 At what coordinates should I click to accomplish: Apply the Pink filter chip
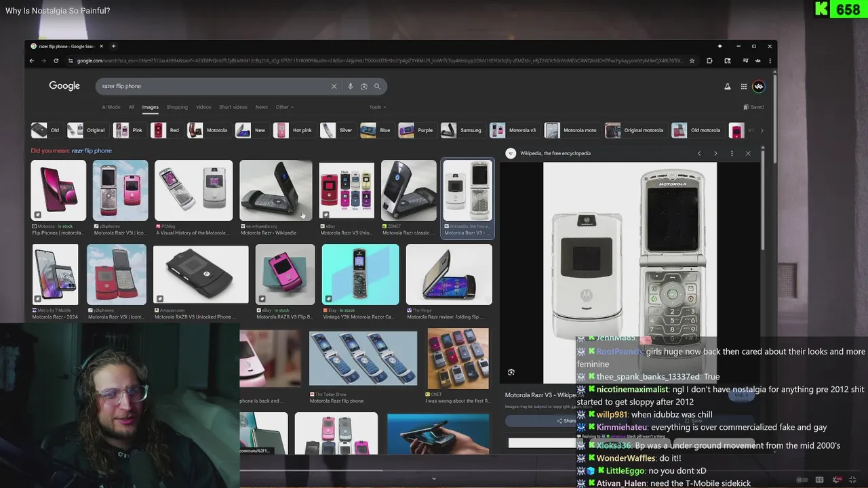click(x=129, y=130)
